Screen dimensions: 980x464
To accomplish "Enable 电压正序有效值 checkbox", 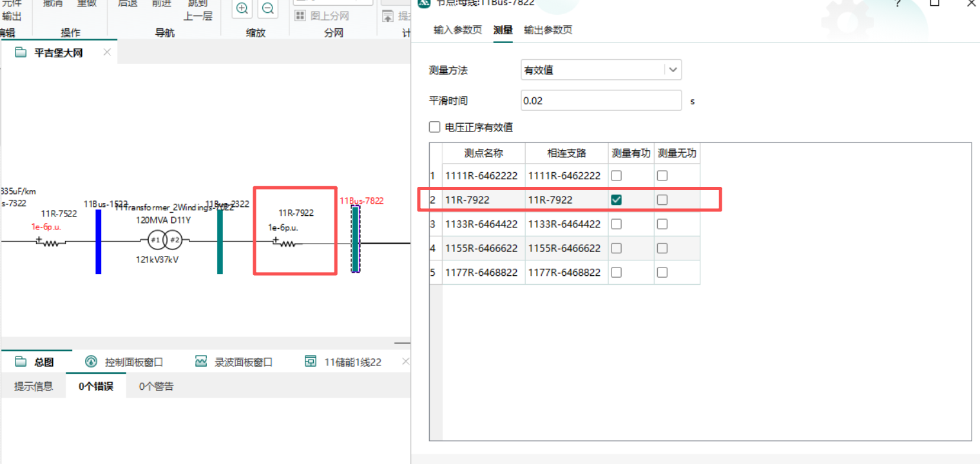I will pyautogui.click(x=435, y=128).
